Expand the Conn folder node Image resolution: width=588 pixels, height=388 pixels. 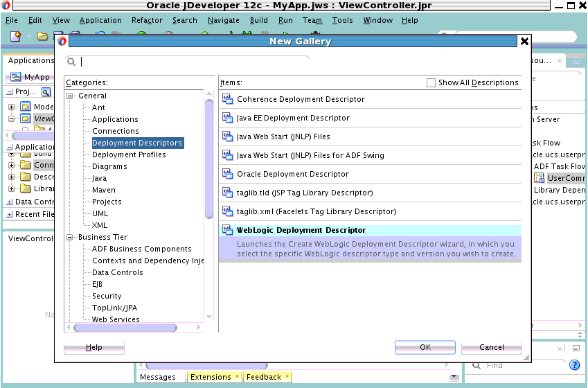pyautogui.click(x=11, y=165)
